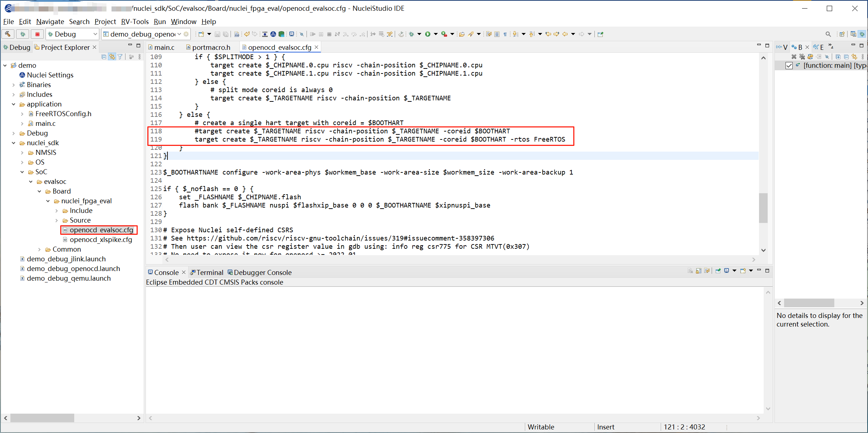The height and width of the screenshot is (433, 868).
Task: Open the RV-Tools menu
Action: pyautogui.click(x=134, y=22)
